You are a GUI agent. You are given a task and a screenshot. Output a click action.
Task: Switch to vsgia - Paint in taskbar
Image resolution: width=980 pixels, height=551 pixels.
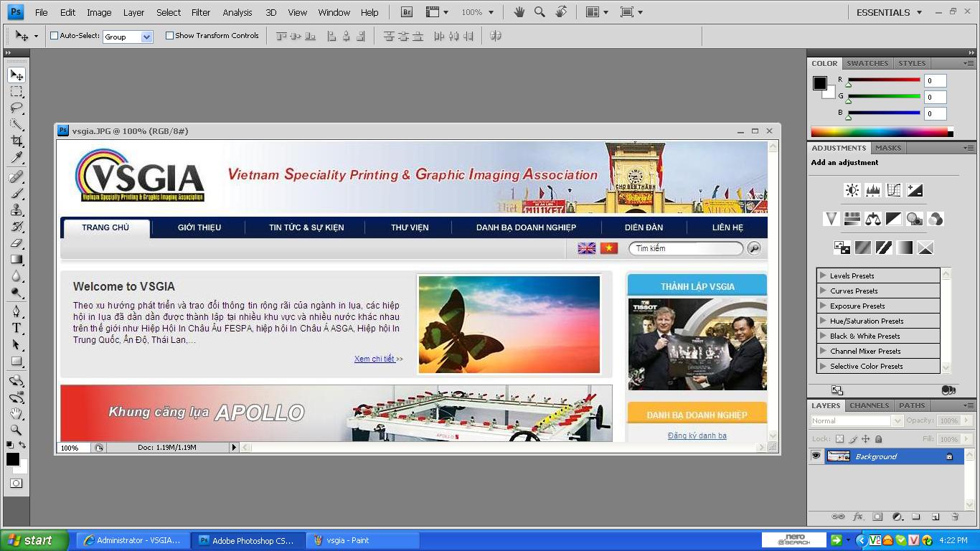pos(362,540)
